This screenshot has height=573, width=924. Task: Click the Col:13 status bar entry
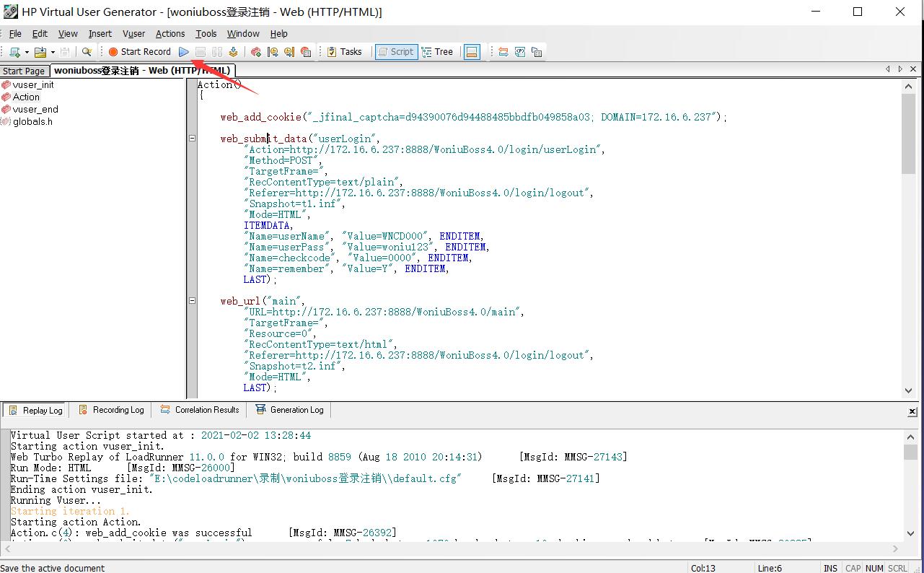(x=703, y=568)
